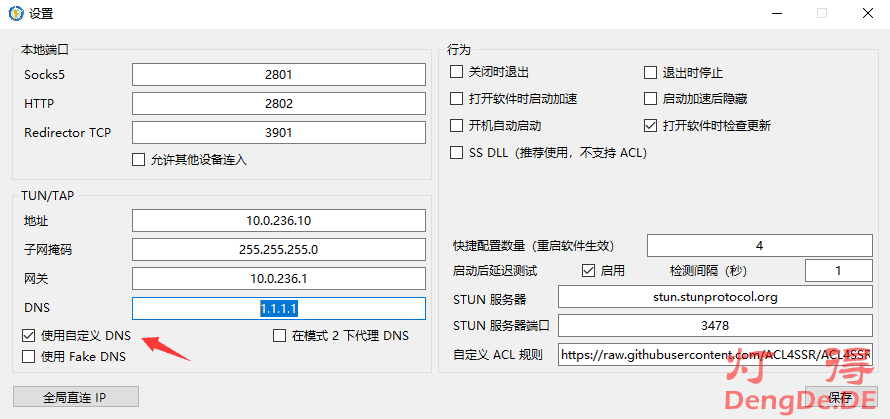Click the 快捷配置数量 input field
Screen dimensions: 890x419
pos(760,245)
